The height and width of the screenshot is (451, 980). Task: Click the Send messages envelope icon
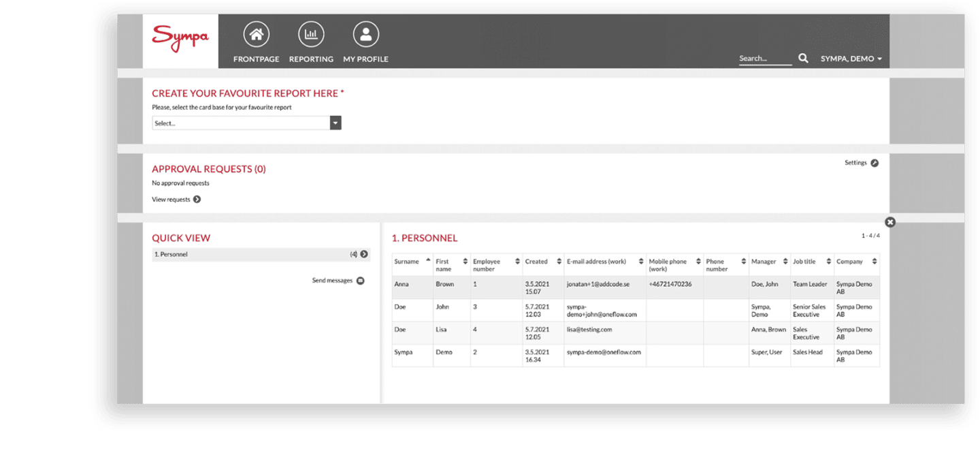point(360,281)
